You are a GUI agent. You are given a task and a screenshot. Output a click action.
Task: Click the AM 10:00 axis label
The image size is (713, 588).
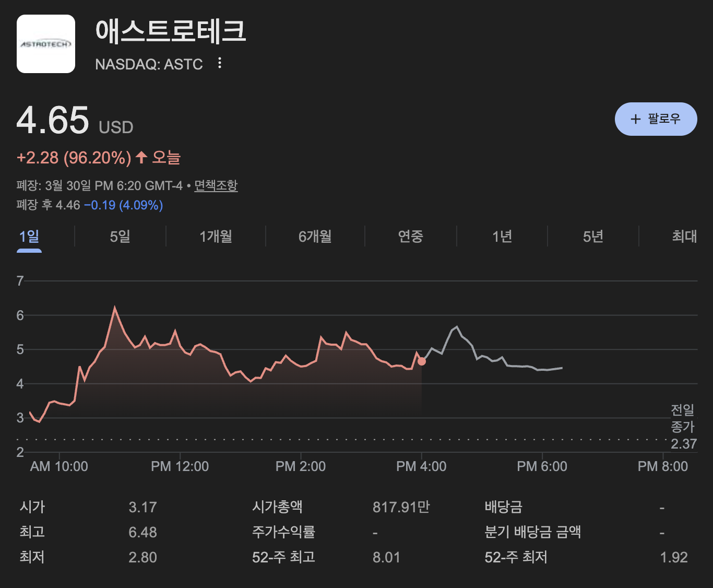pyautogui.click(x=59, y=466)
